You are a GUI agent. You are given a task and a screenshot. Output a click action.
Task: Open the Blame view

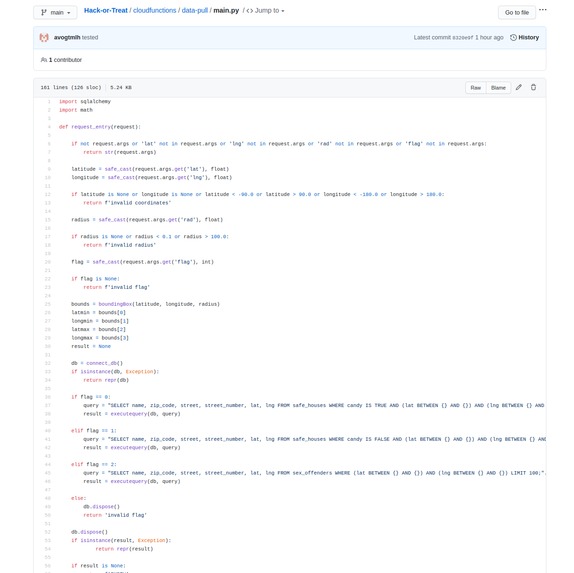(498, 88)
